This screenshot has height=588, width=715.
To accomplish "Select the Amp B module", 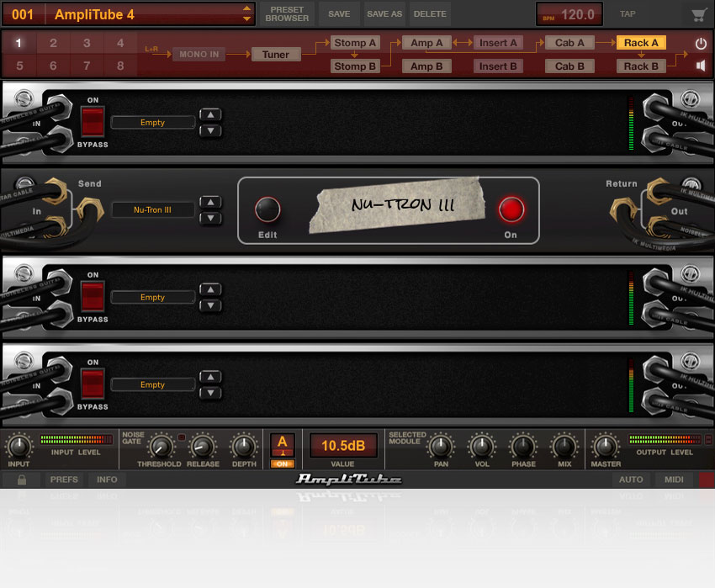I will [426, 66].
